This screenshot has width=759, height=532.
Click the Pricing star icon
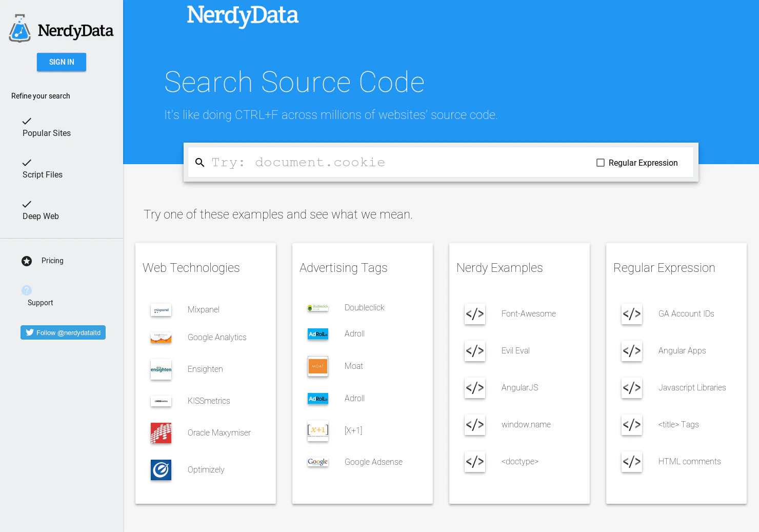tap(27, 261)
